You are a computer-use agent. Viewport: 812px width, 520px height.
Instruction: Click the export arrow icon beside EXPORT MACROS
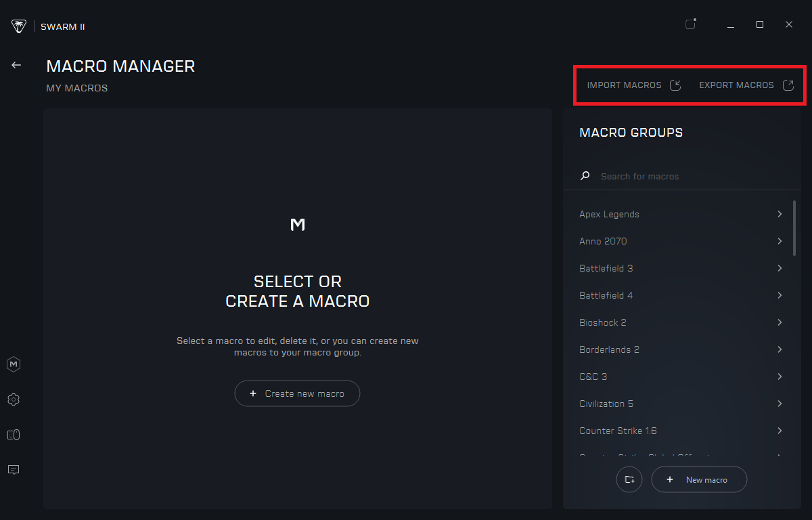click(788, 85)
